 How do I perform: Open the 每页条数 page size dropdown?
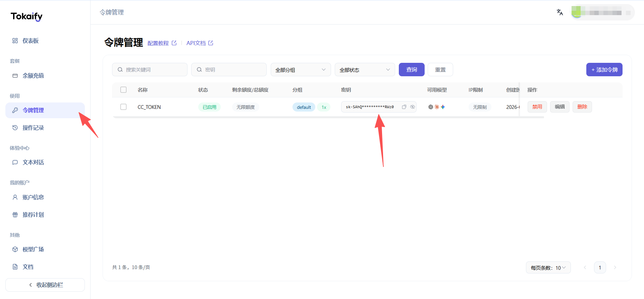(x=548, y=267)
